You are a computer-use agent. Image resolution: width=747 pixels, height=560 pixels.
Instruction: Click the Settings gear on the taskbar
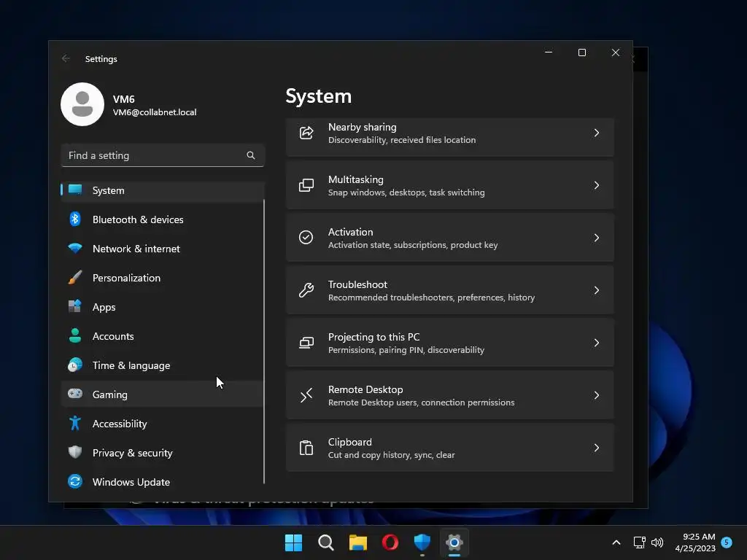[x=454, y=542]
